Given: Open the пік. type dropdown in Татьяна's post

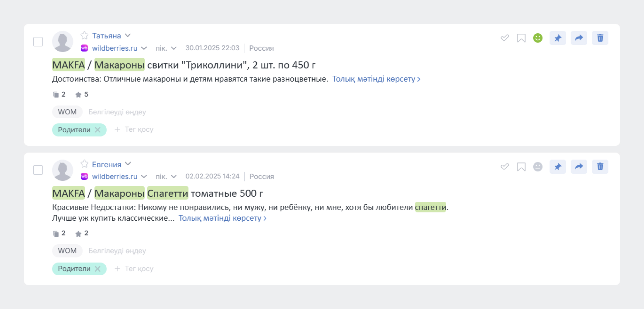Looking at the screenshot, I should 166,48.
